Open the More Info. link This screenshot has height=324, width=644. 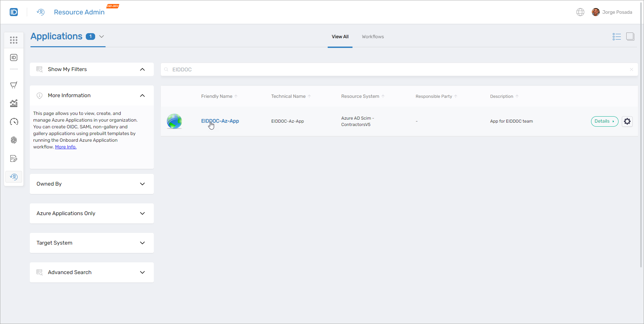[66, 147]
